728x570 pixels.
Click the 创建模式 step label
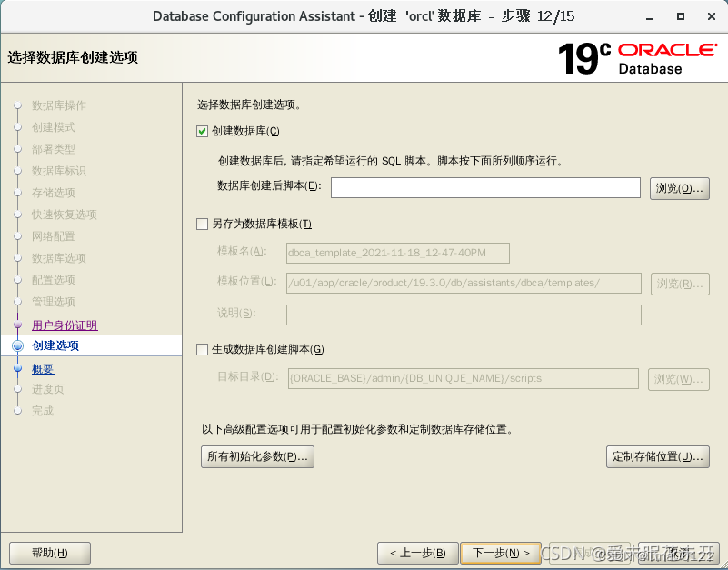point(53,127)
